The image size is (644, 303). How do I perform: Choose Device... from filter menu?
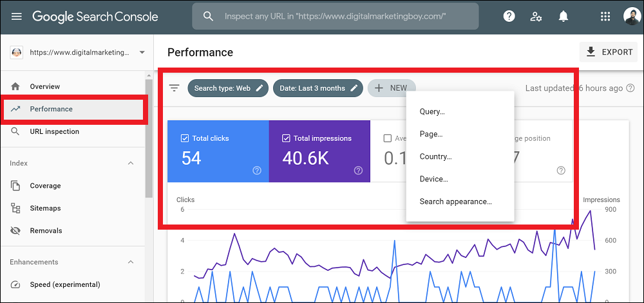(x=460, y=179)
